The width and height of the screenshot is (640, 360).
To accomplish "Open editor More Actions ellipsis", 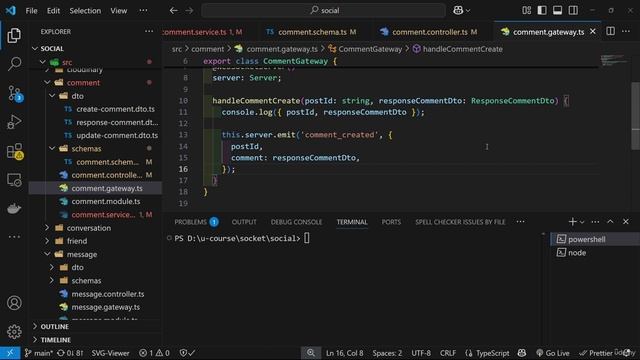I will pos(626,31).
